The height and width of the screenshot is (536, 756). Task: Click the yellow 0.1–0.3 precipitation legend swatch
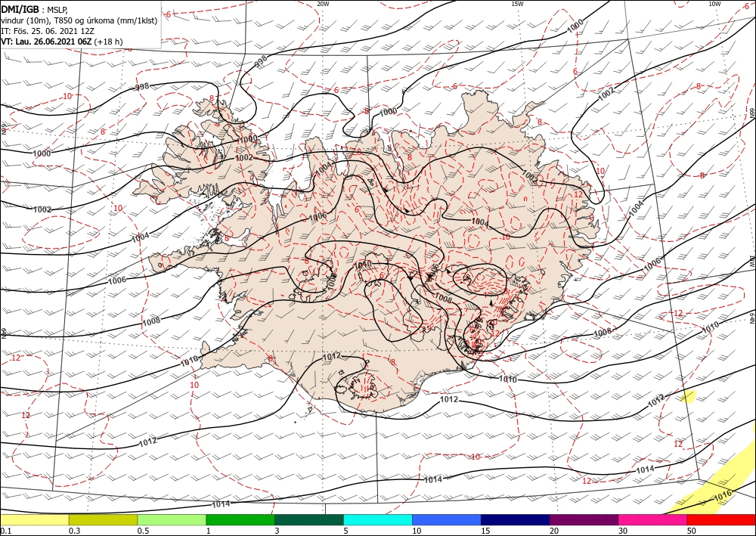[35, 520]
